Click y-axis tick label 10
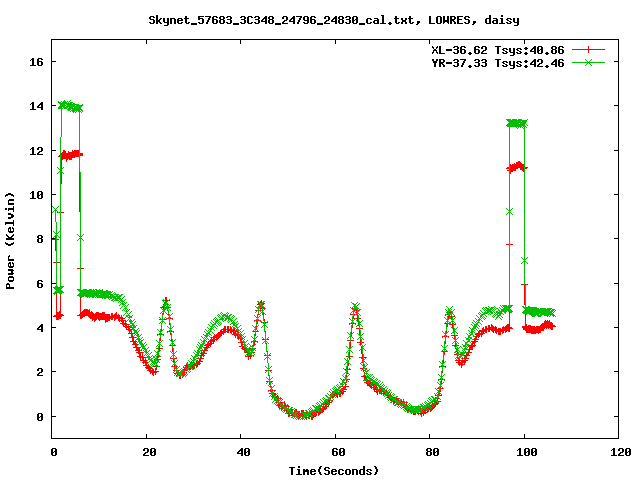The height and width of the screenshot is (480, 640). click(36, 195)
